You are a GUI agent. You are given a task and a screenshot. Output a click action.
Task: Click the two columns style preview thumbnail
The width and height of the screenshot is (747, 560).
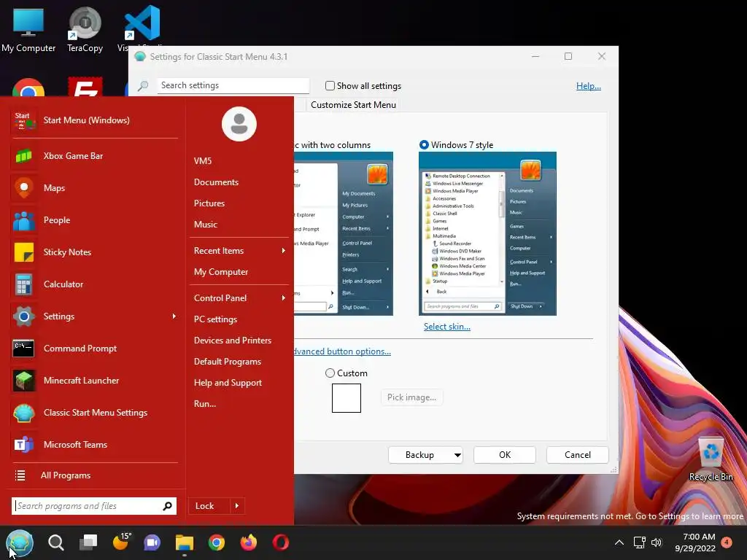click(x=344, y=234)
